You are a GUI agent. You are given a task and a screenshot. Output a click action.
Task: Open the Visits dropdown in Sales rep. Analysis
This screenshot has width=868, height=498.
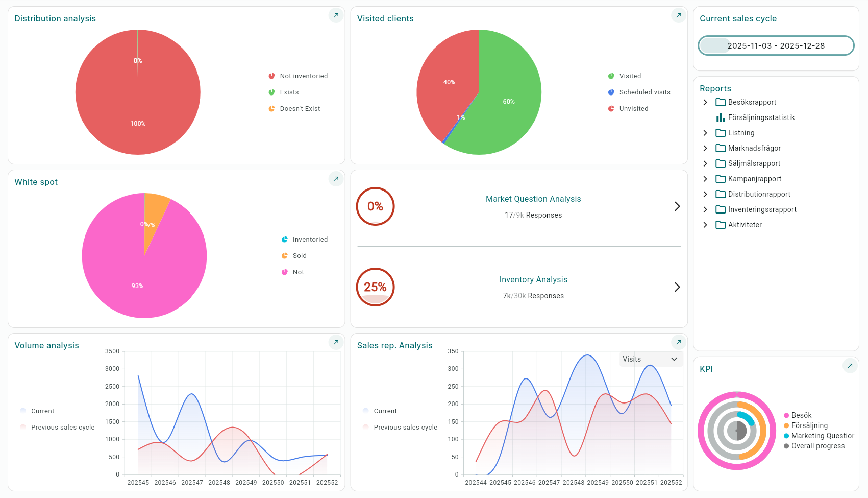click(x=651, y=359)
